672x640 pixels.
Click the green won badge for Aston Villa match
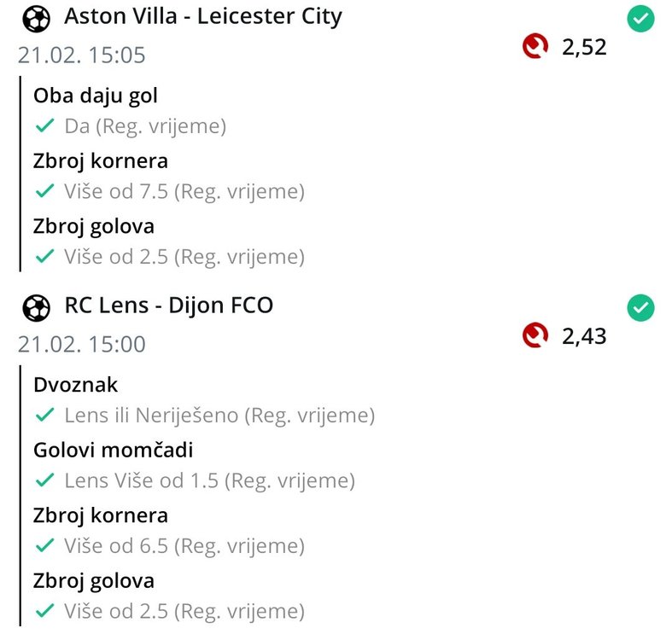[640, 18]
